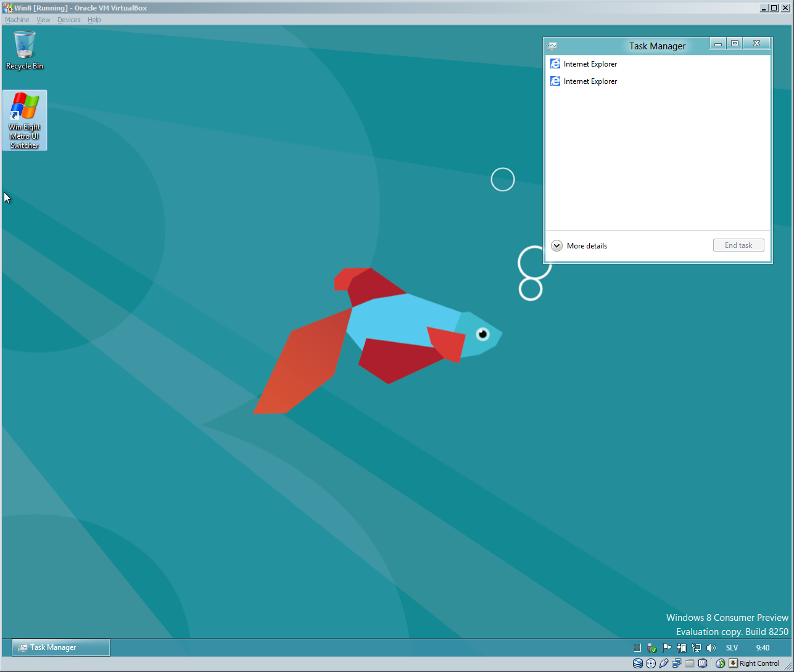Click the 9:40 taskbar clock

(x=763, y=648)
